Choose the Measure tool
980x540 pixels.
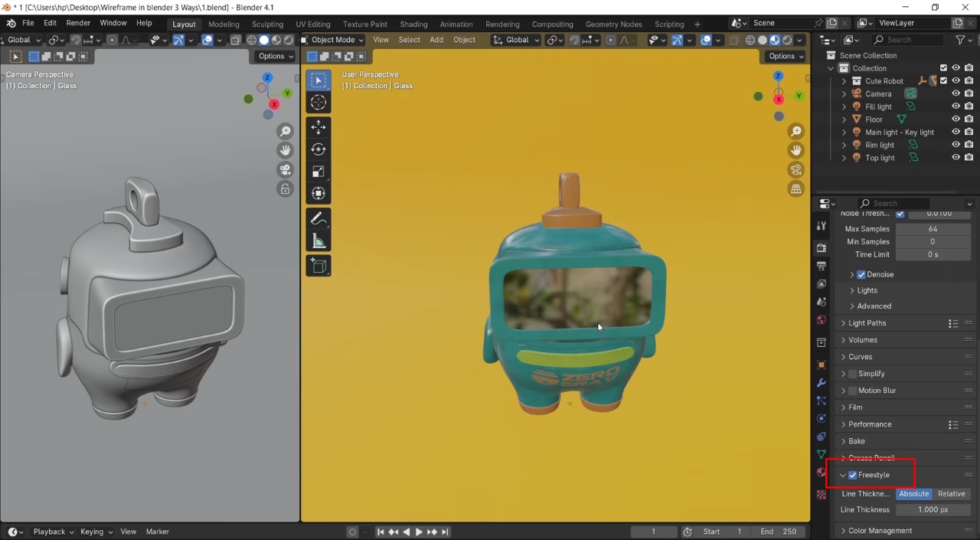pyautogui.click(x=318, y=242)
